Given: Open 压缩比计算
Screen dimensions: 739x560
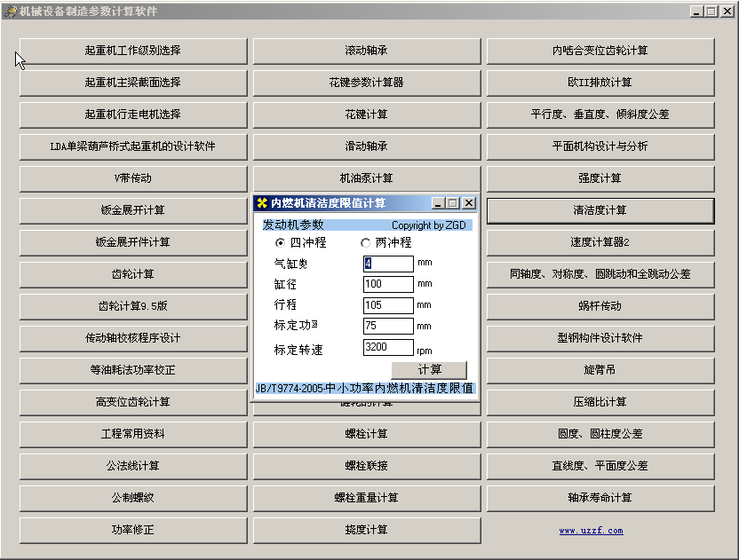Looking at the screenshot, I should [x=600, y=403].
